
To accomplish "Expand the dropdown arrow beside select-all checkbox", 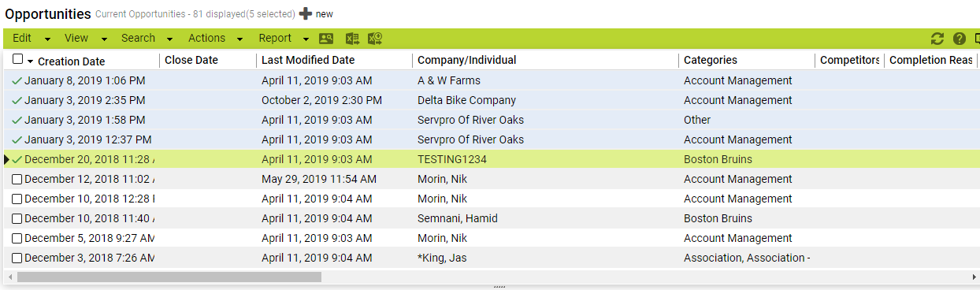I will pos(31,61).
